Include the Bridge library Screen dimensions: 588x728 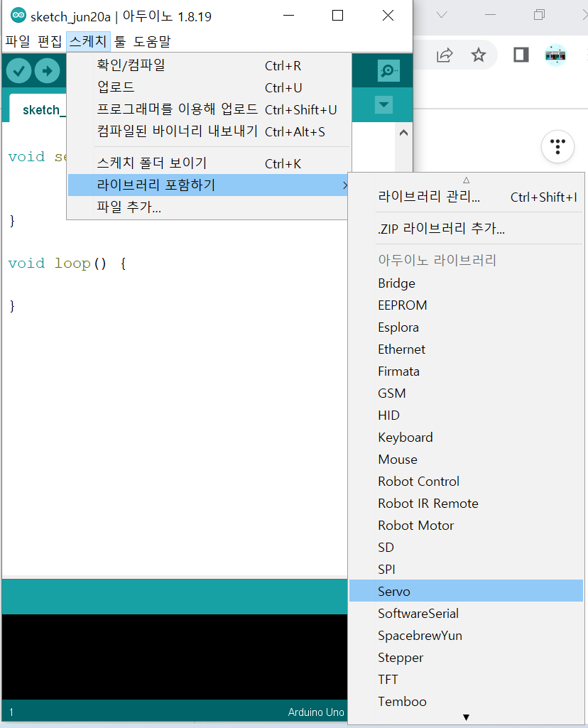pos(466,283)
